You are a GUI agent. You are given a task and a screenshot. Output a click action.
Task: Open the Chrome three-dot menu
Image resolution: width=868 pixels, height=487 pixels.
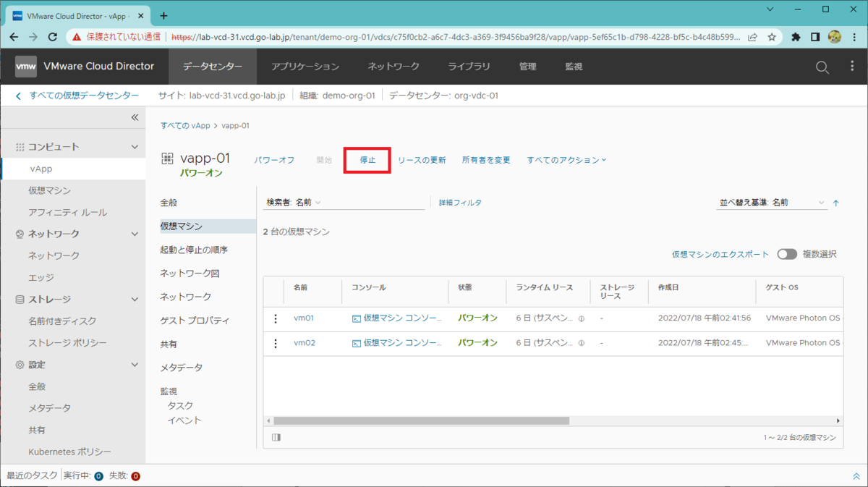pyautogui.click(x=854, y=37)
